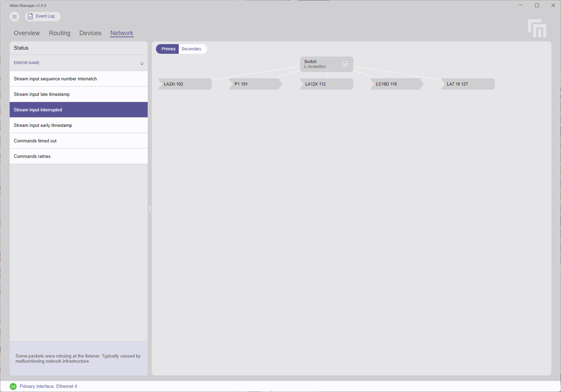This screenshot has width=561, height=392.
Task: Minimize the Milan Manager window
Action: [521, 5]
